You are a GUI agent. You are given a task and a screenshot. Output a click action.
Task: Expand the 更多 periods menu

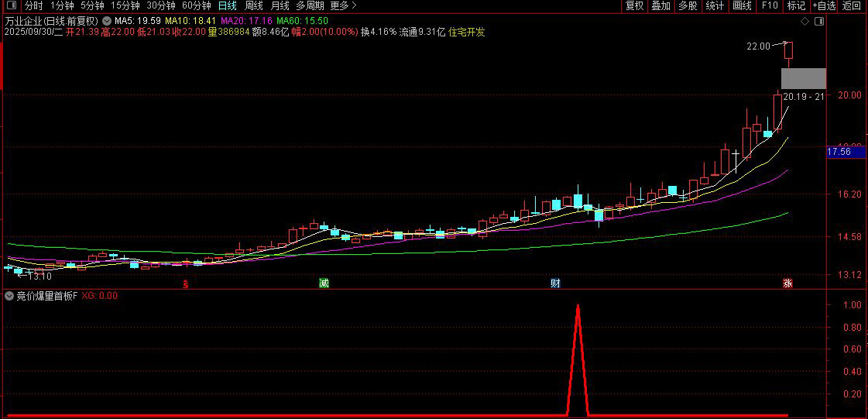click(x=343, y=6)
